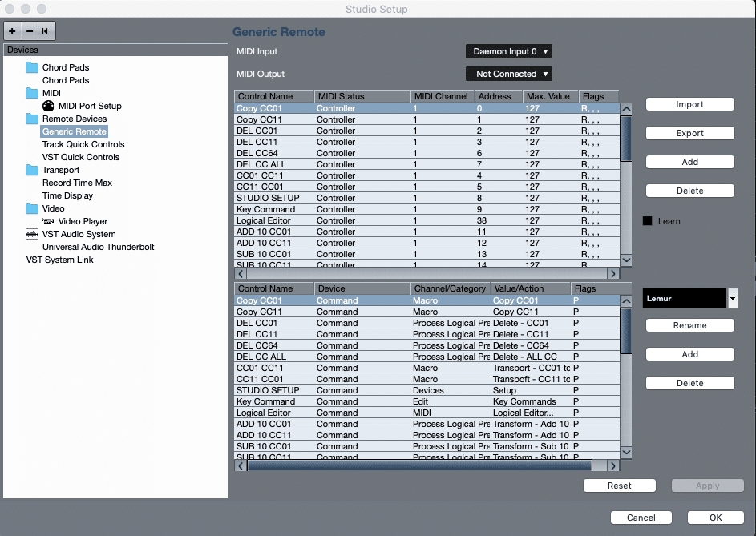Click MIDI Status column header
Viewport: 756px width, 536px height.
tap(362, 96)
